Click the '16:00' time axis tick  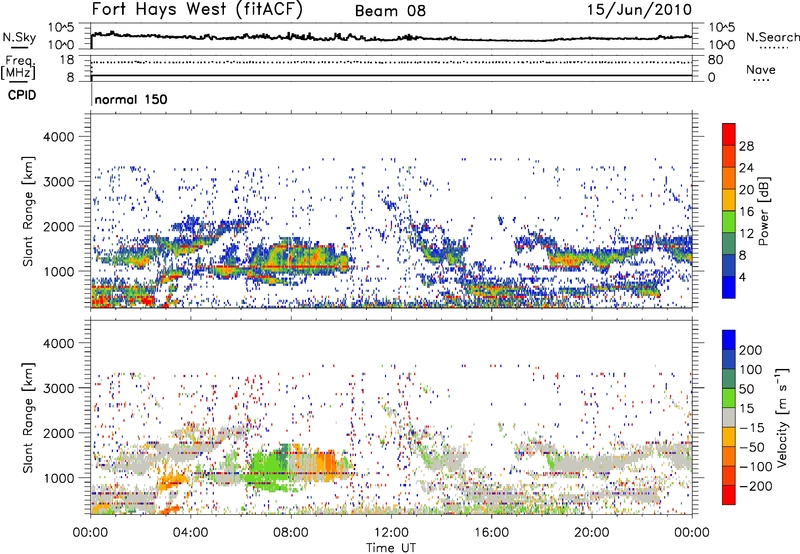[x=491, y=533]
